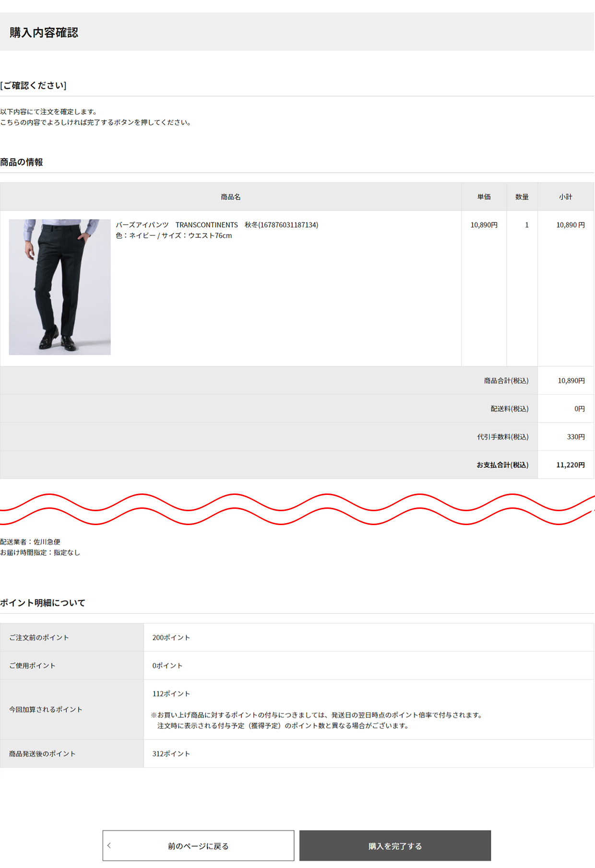
Task: Click the 数量 column header
Action: 522,197
